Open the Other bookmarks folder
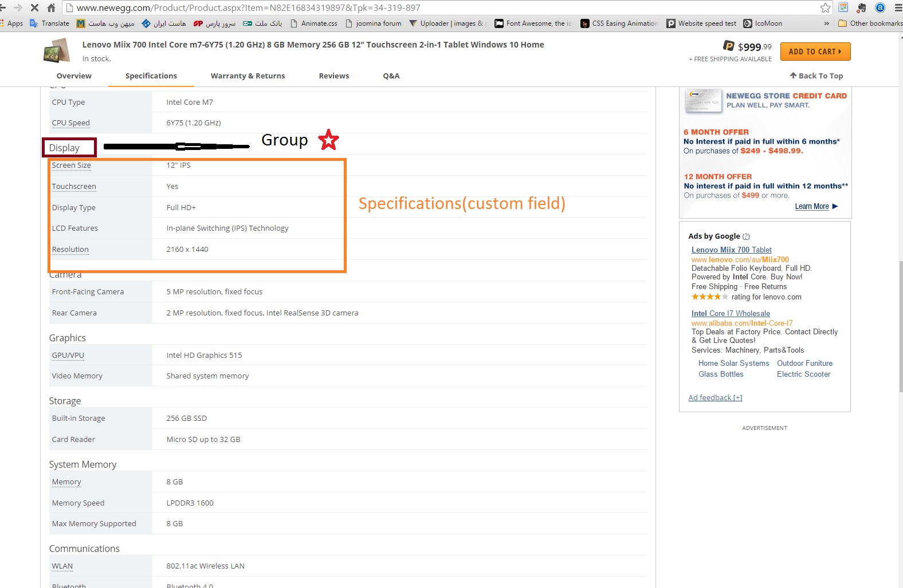This screenshot has height=588, width=903. 870,23
